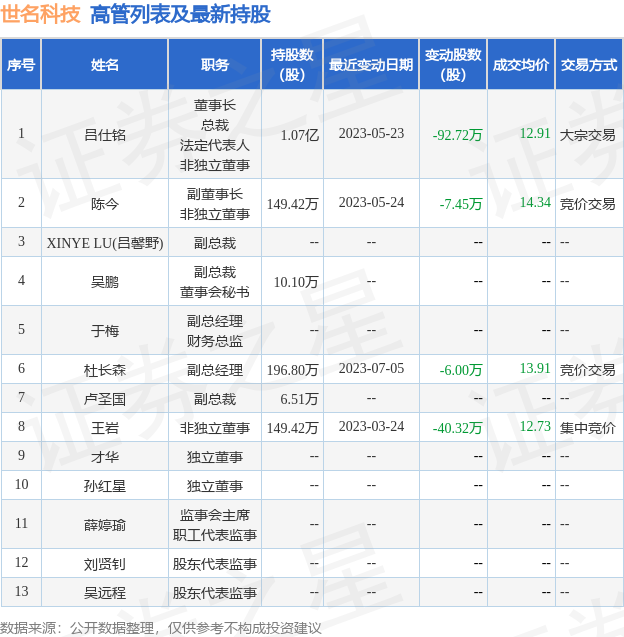
Task: Click 杜长森's 竞价交易 cell
Action: pos(587,370)
